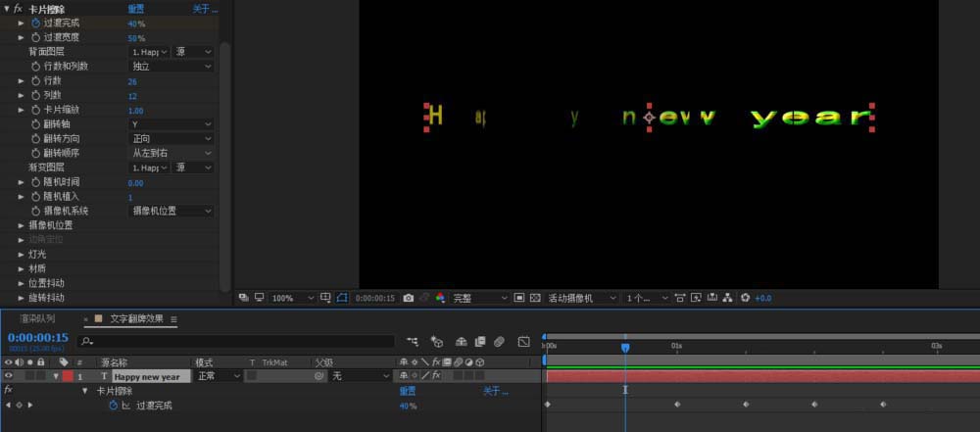Screen dimensions: 980x432
Task: Add keyframe diamond for 过渡完成 in timeline
Action: click(19, 406)
